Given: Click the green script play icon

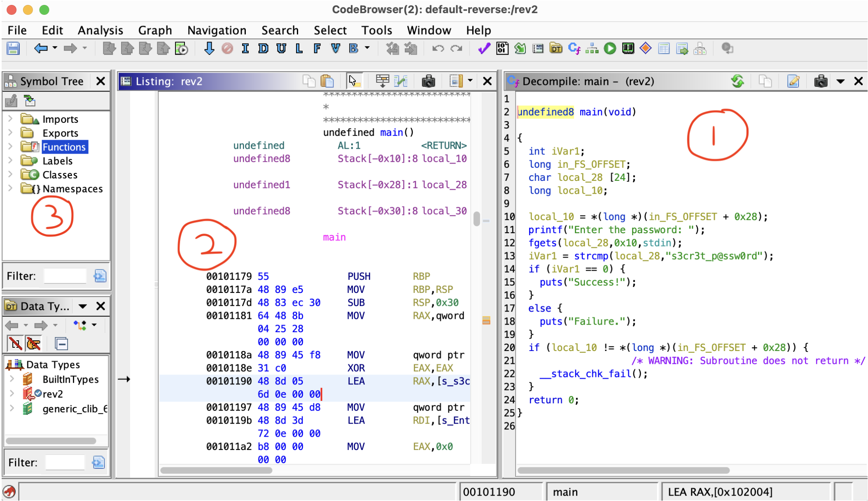Looking at the screenshot, I should click(x=181, y=49).
